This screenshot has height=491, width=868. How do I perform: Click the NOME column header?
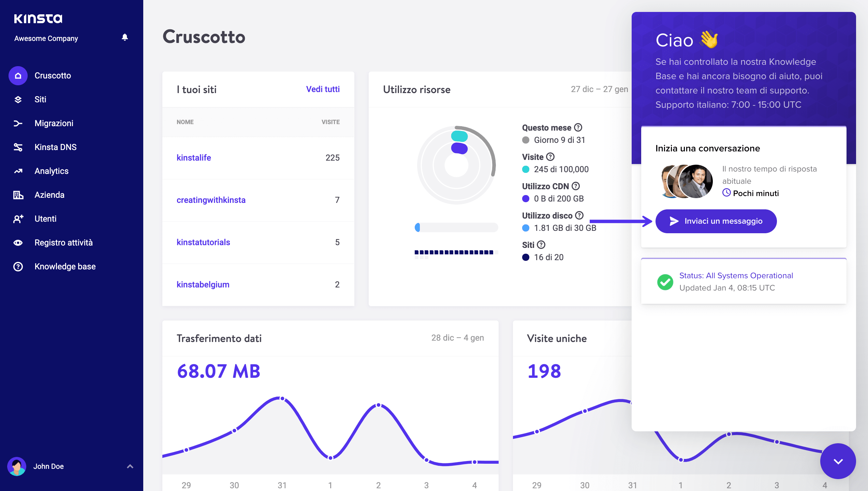pyautogui.click(x=185, y=122)
